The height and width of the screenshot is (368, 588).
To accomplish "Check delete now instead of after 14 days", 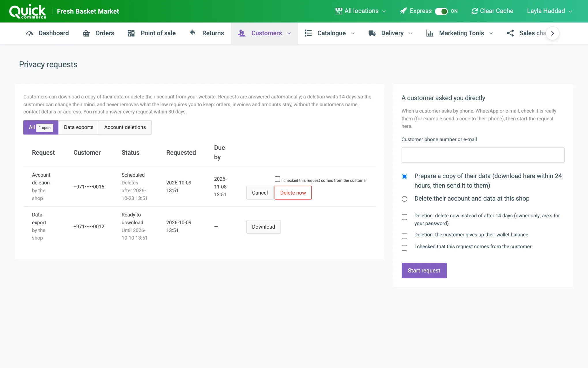I will tap(404, 217).
